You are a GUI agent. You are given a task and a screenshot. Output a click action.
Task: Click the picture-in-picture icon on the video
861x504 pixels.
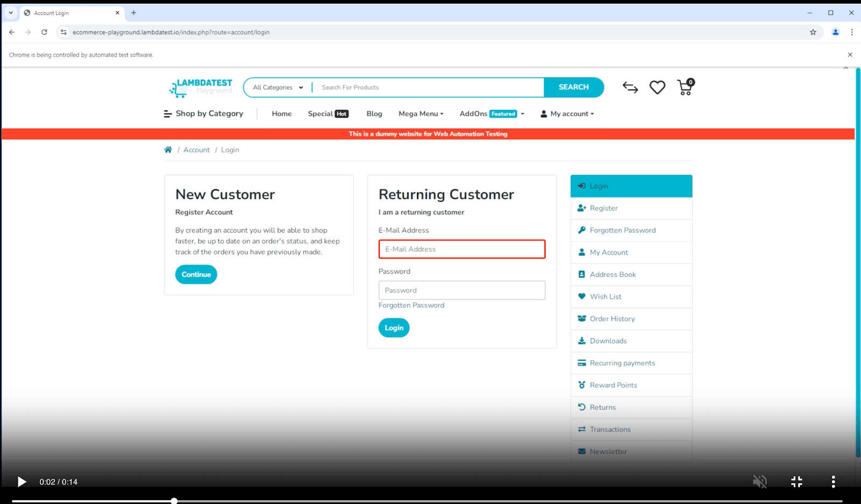click(796, 481)
